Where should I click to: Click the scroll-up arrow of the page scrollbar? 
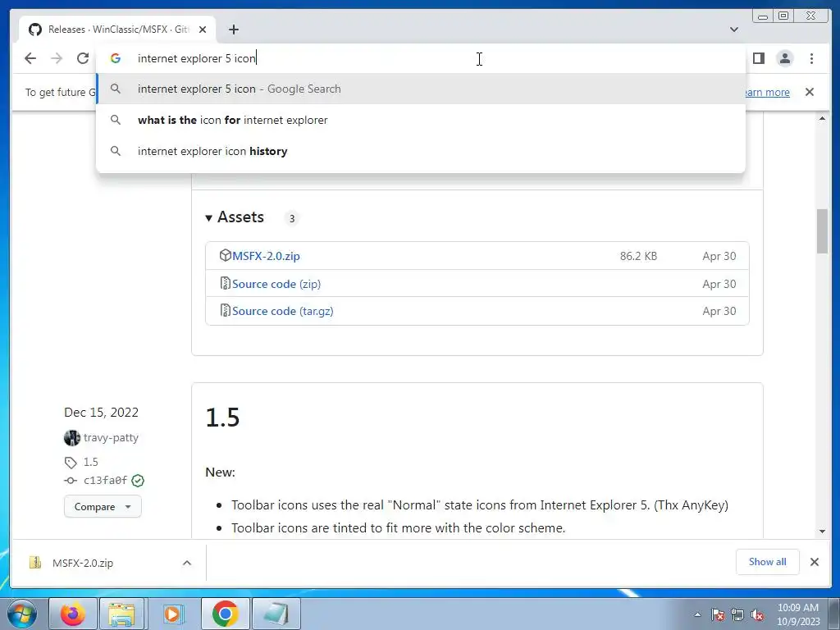pyautogui.click(x=822, y=118)
